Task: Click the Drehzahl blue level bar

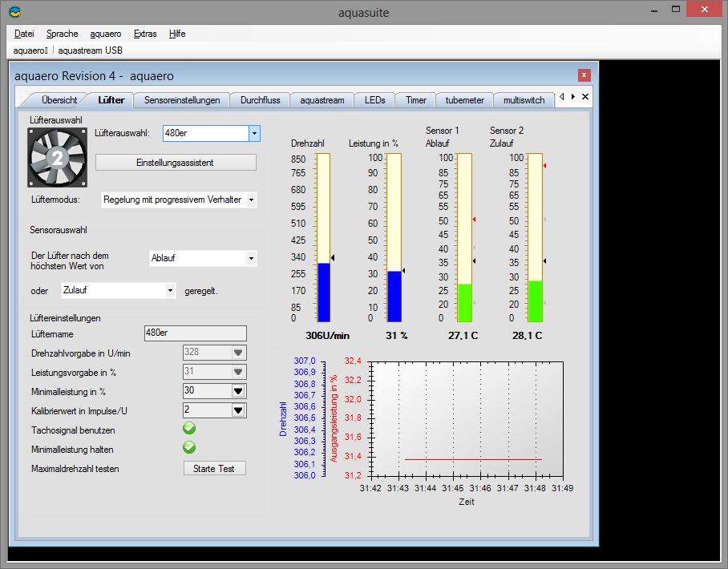Action: [324, 293]
